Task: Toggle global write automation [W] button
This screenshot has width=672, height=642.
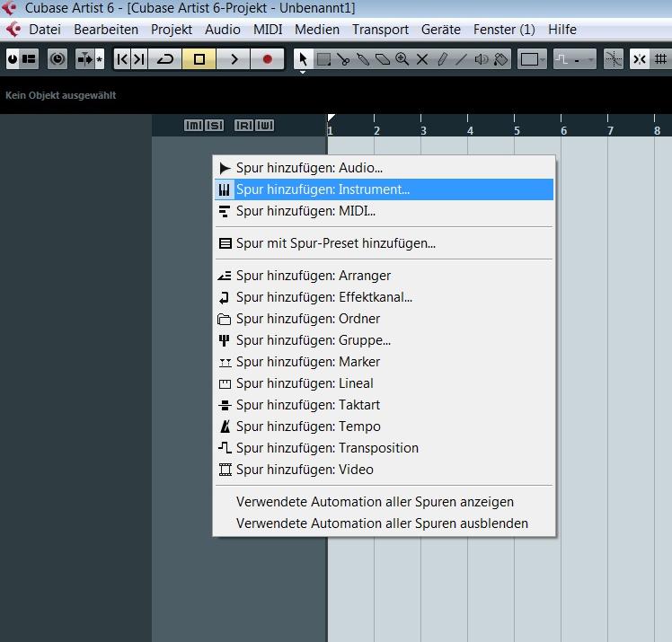Action: coord(264,126)
